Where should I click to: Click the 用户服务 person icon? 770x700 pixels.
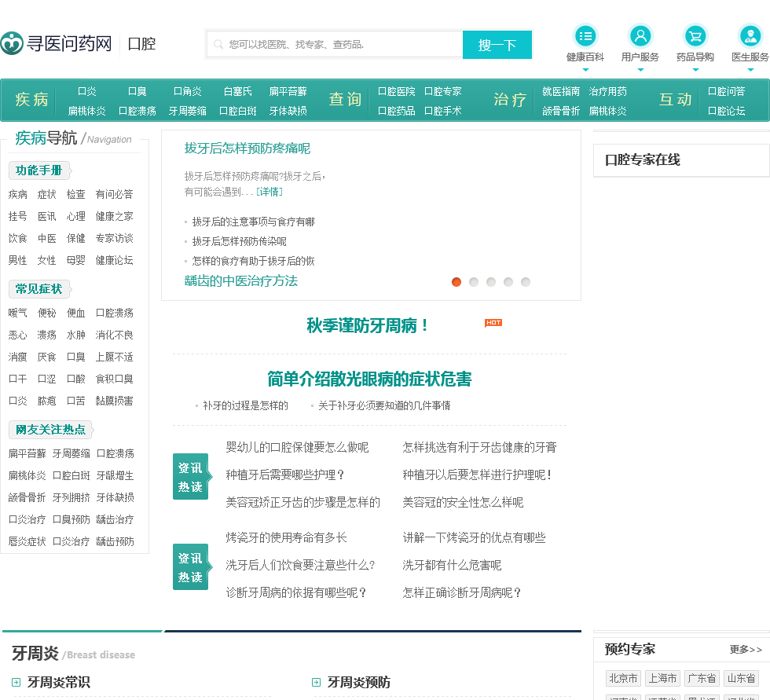click(x=640, y=36)
